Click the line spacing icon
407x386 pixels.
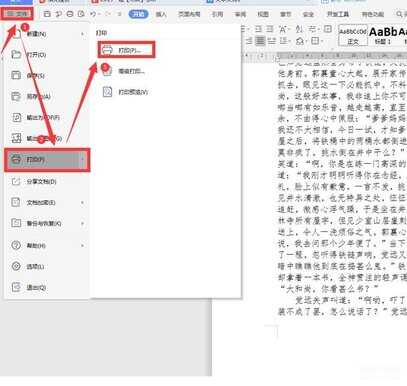(x=283, y=41)
